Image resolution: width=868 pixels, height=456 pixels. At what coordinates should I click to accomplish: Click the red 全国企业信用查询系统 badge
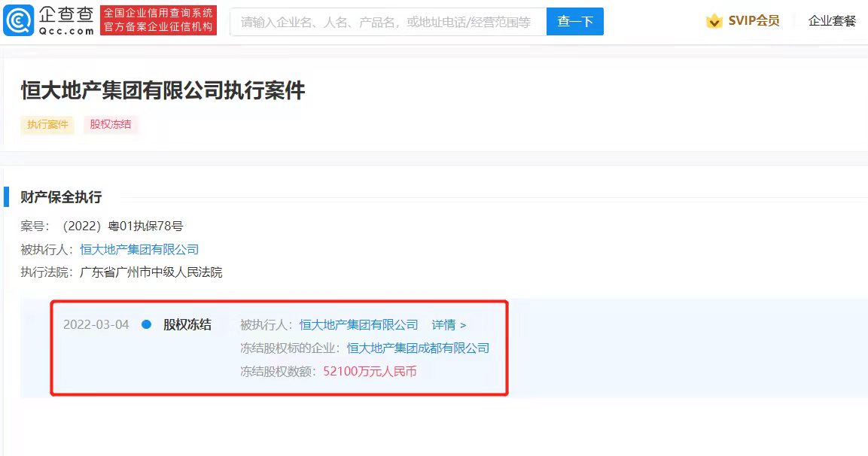click(x=158, y=20)
